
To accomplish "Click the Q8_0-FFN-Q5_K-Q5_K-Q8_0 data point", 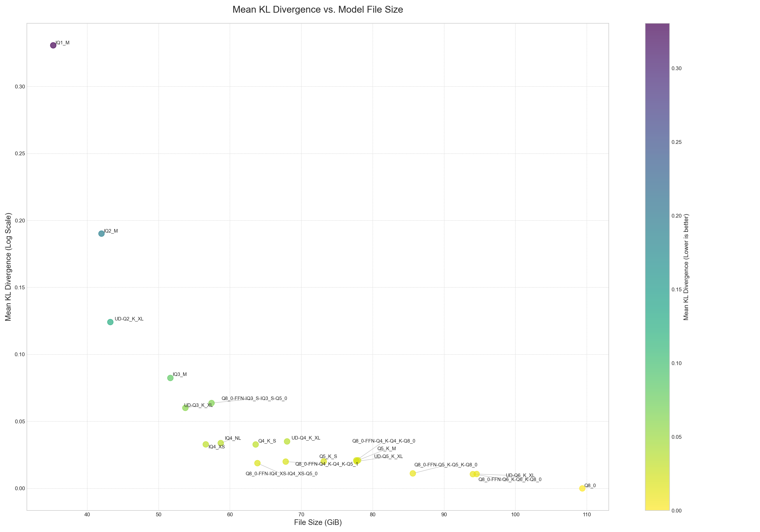I will (413, 473).
